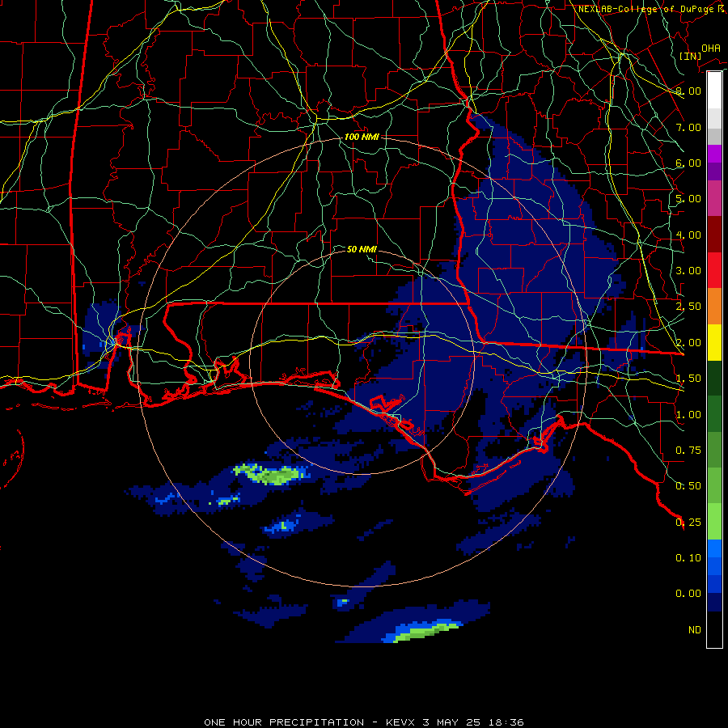Click the 2.00 legend value

(x=688, y=343)
